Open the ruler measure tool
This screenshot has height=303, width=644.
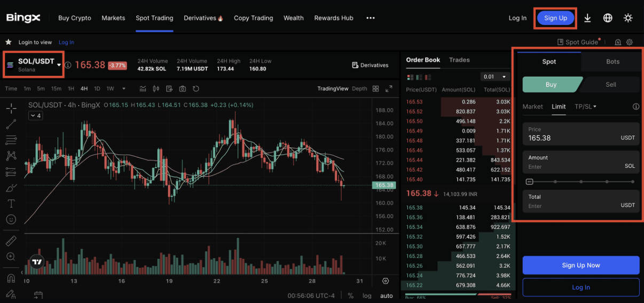tap(11, 241)
